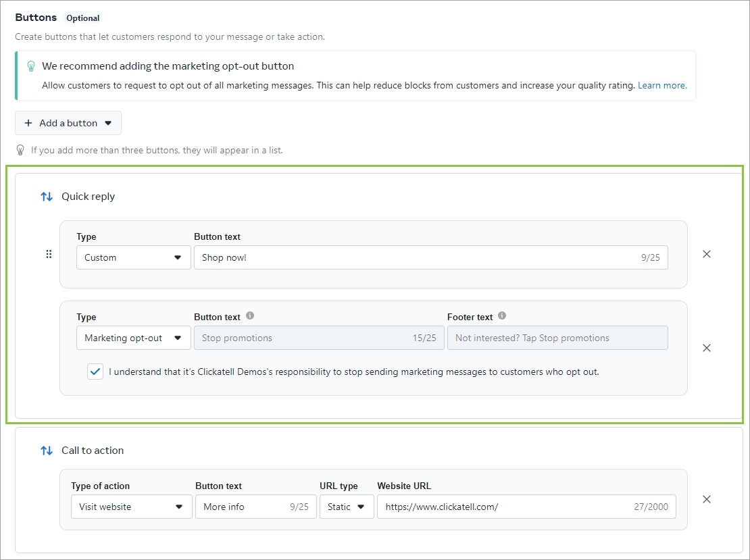750x560 pixels.
Task: Grab the drag handle beside Shop now button
Action: tap(49, 254)
